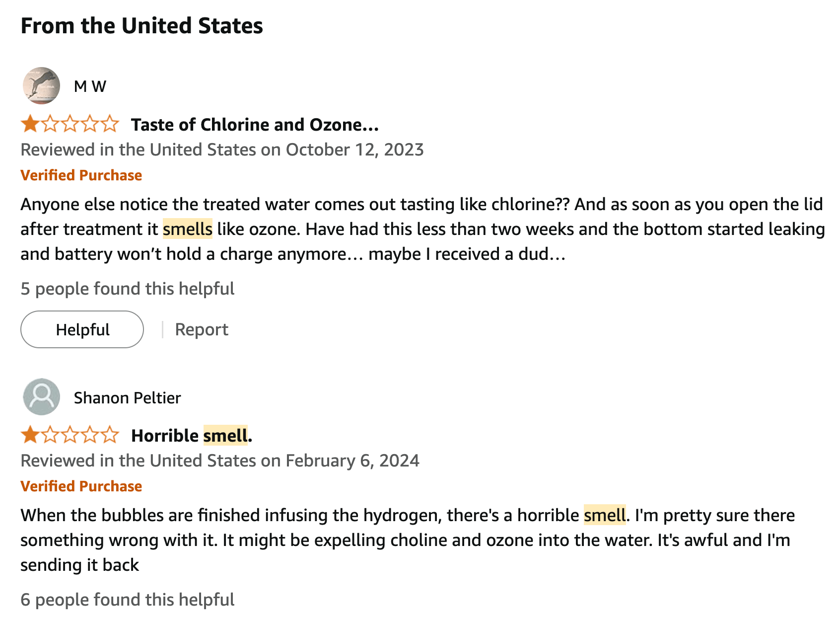Open the "Horrible smell." review title
The image size is (840, 621).
coord(192,436)
